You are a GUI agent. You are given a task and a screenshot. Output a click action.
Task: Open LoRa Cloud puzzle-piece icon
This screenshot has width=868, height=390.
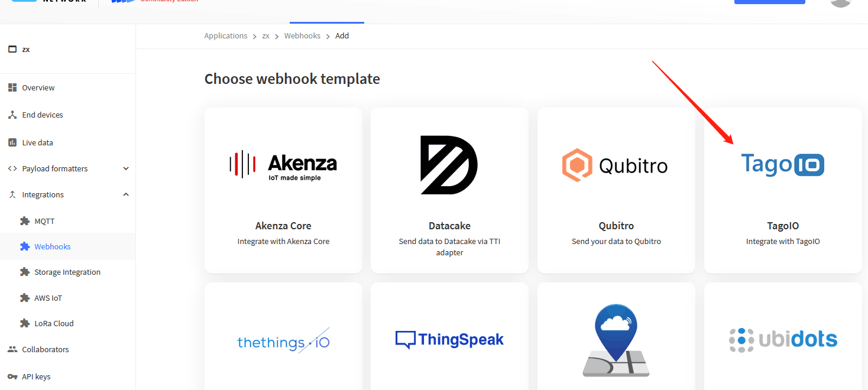(x=25, y=323)
